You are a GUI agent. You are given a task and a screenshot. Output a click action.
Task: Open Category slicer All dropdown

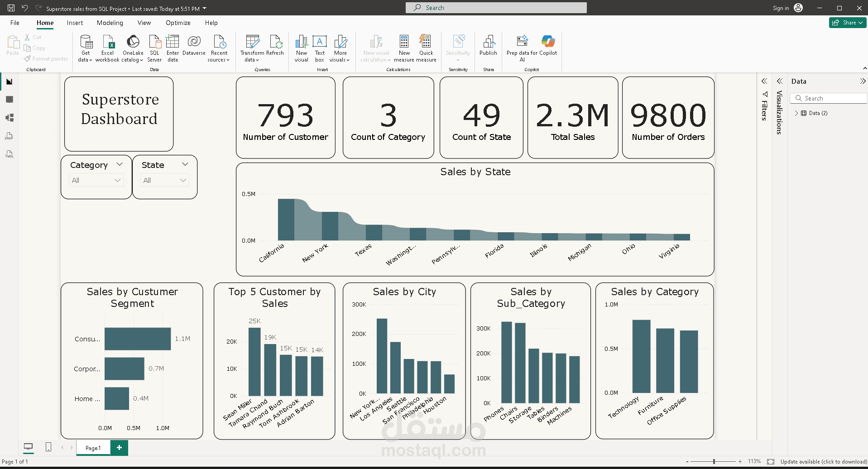coord(96,180)
